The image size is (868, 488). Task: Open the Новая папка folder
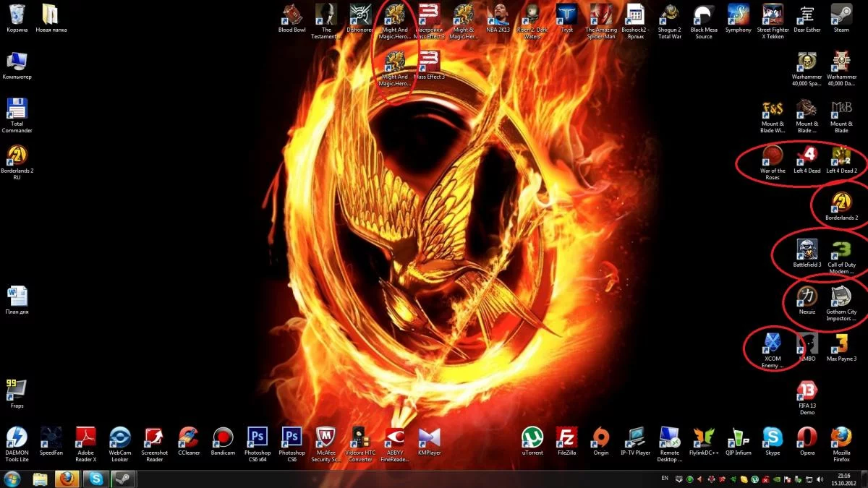(50, 19)
